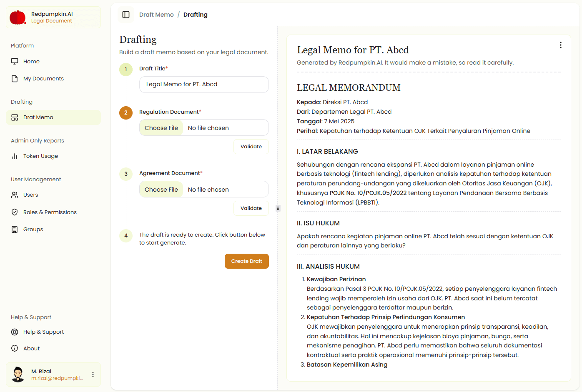Select the Users people icon

coord(15,195)
